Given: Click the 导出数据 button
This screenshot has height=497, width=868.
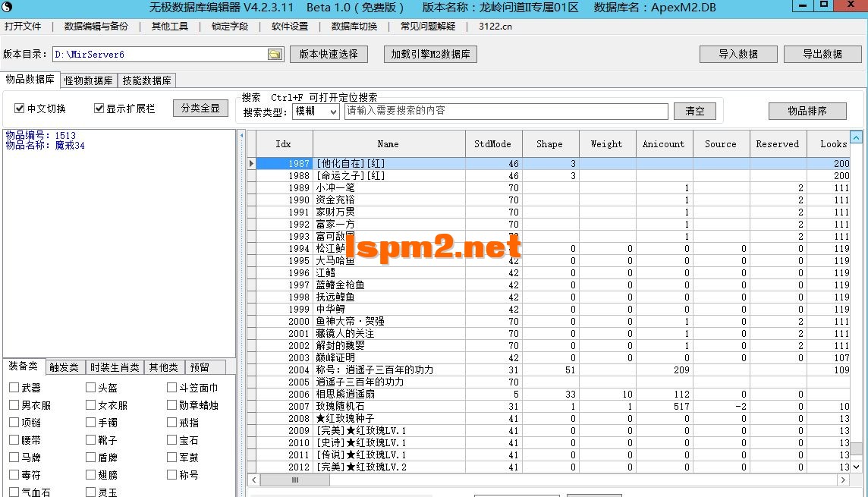Looking at the screenshot, I should pyautogui.click(x=822, y=54).
